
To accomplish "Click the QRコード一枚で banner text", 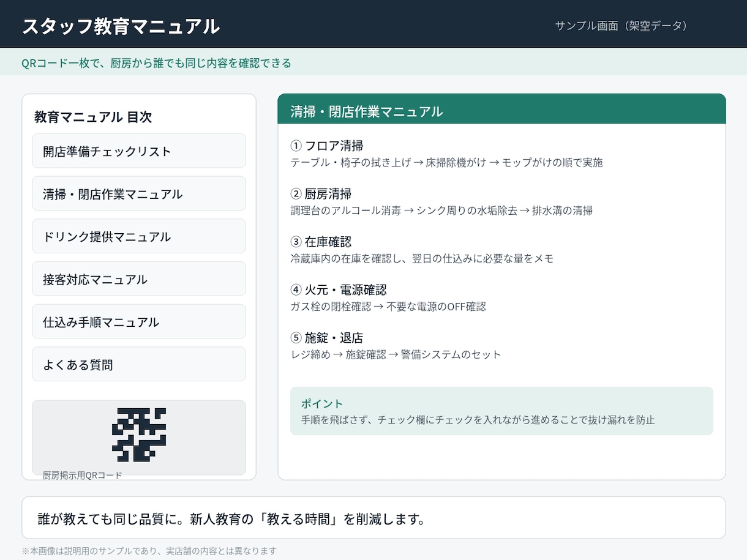I will pyautogui.click(x=156, y=63).
